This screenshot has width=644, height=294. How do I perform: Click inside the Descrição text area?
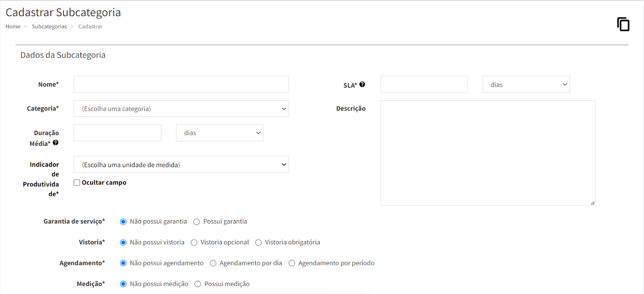click(488, 153)
